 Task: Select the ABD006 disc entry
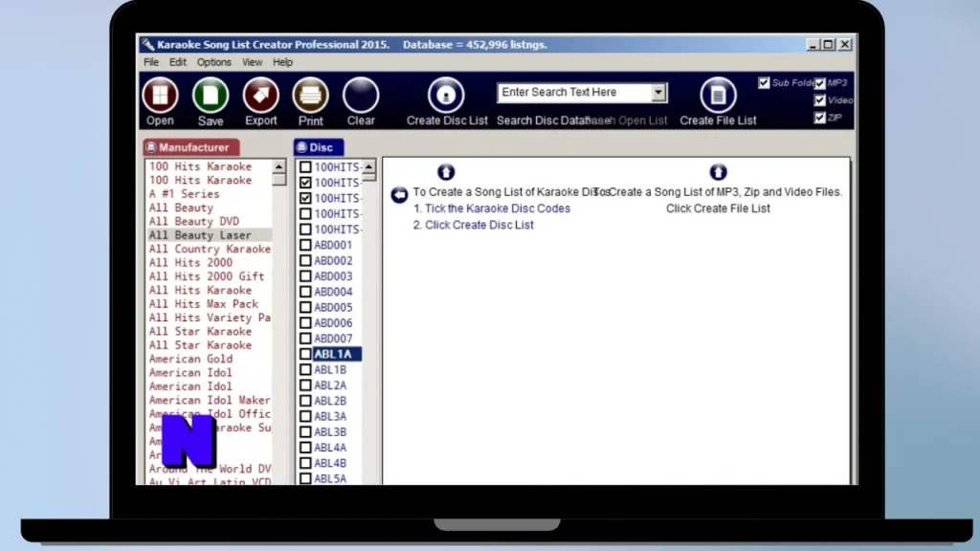pos(333,323)
